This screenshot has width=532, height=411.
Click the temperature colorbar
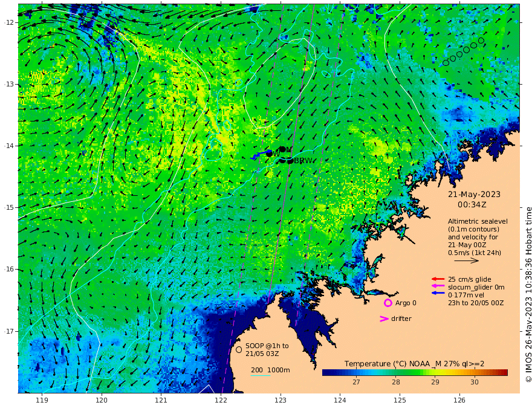[x=415, y=372]
